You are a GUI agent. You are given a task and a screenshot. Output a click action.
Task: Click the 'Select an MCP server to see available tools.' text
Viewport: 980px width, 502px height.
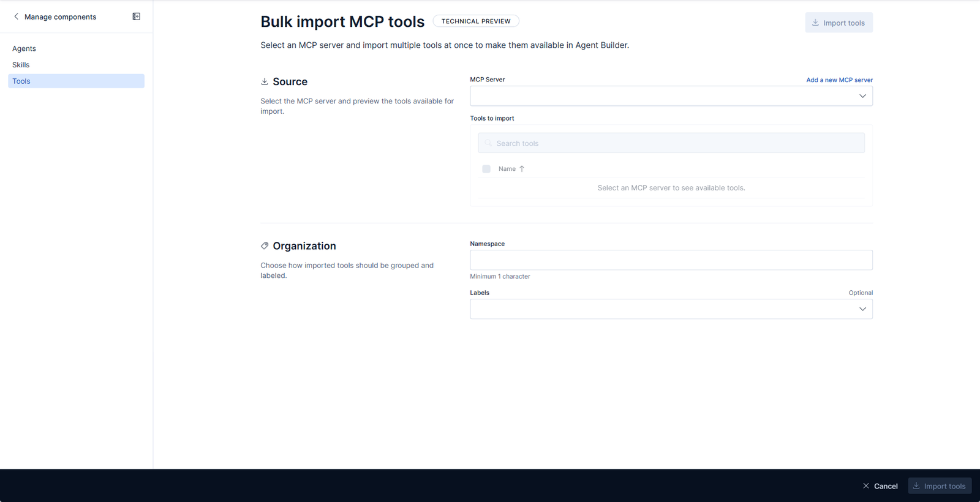(x=671, y=188)
